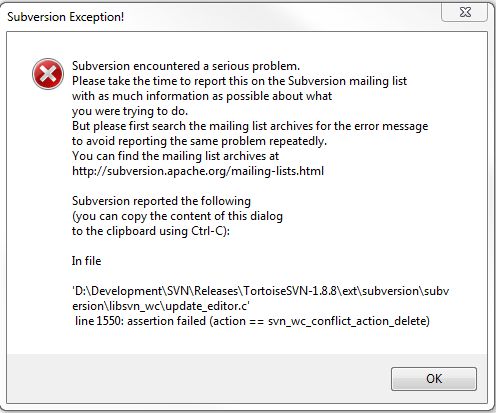Select the D:\Development\SVN\Releases path line
This screenshot has height=413, width=496.
point(261,291)
